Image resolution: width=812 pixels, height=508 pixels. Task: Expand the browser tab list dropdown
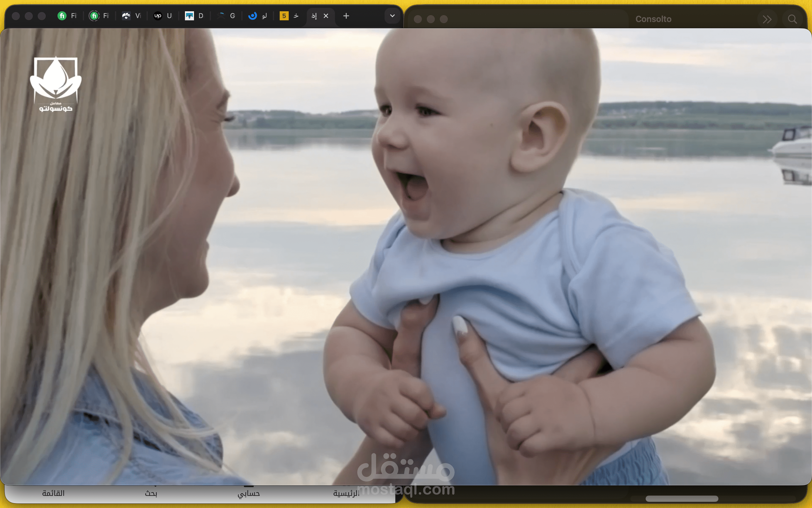coord(392,16)
